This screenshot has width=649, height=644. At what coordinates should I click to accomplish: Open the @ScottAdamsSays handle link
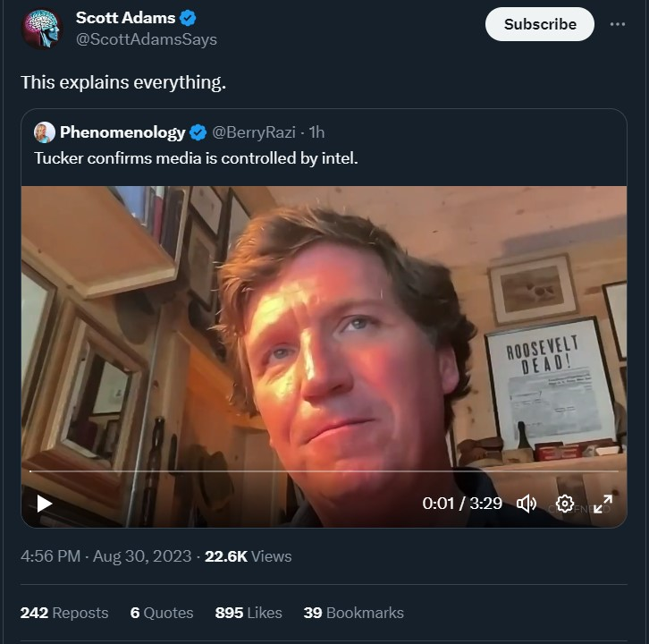click(147, 39)
